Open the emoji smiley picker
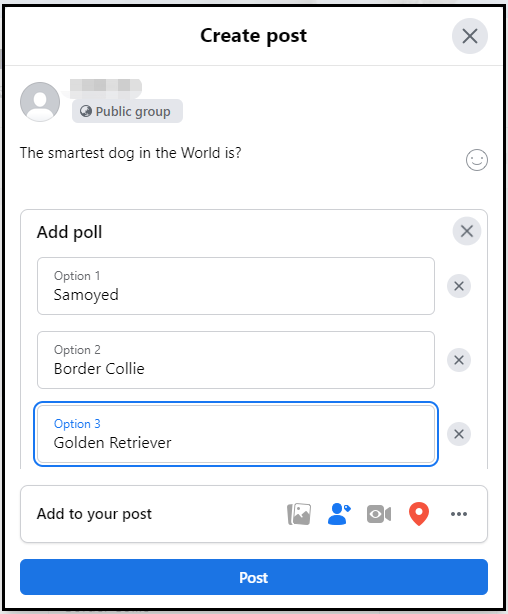Screen dimensions: 508x614 477,160
